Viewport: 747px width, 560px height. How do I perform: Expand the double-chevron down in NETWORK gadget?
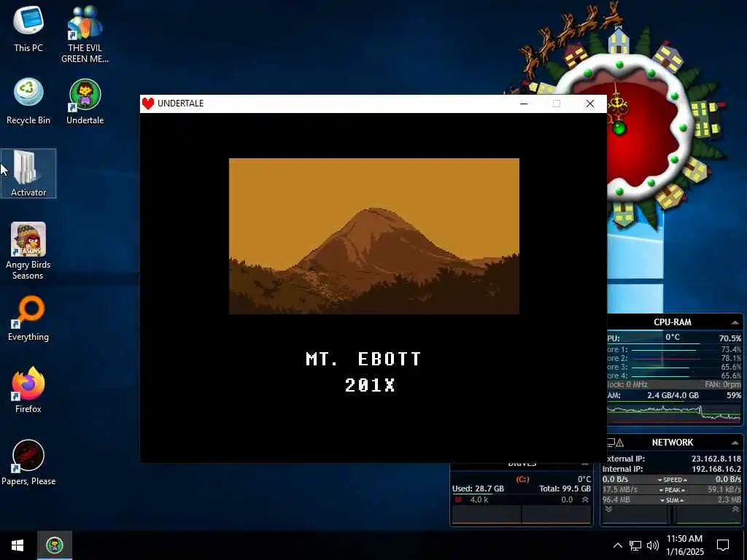608,509
